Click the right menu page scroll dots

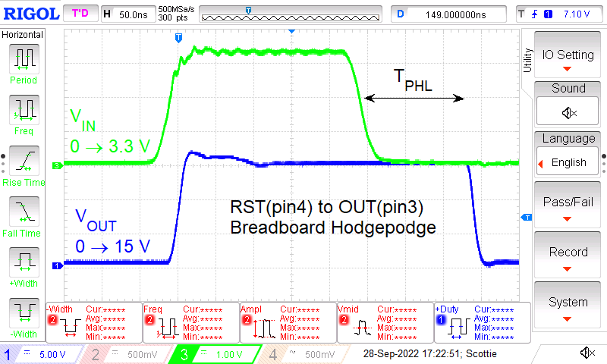point(604,164)
